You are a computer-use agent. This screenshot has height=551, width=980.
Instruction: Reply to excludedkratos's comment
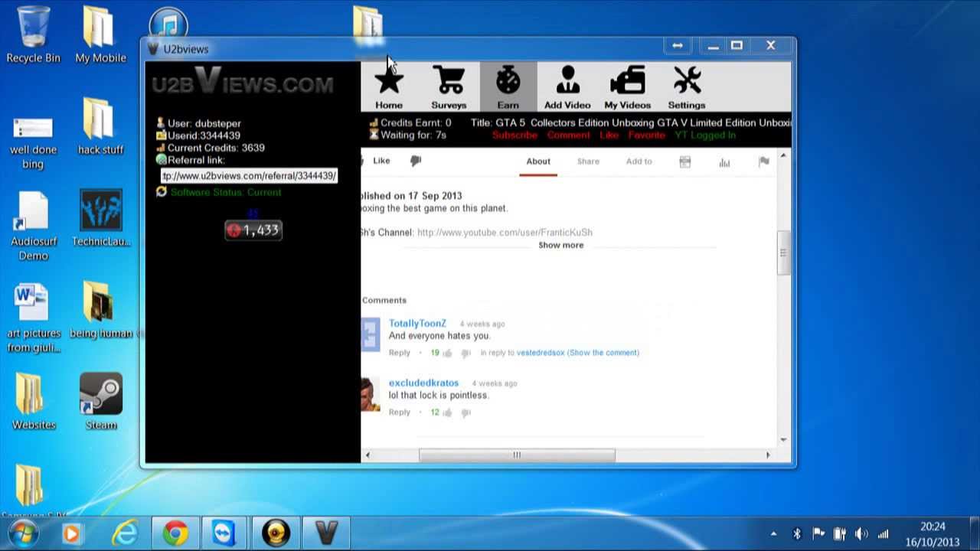coord(400,412)
